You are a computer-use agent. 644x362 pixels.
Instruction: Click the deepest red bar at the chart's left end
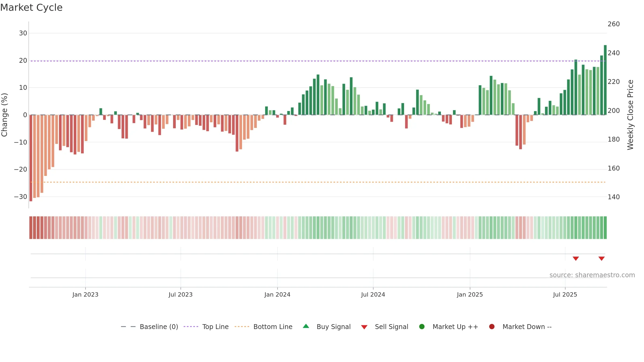coord(31,158)
